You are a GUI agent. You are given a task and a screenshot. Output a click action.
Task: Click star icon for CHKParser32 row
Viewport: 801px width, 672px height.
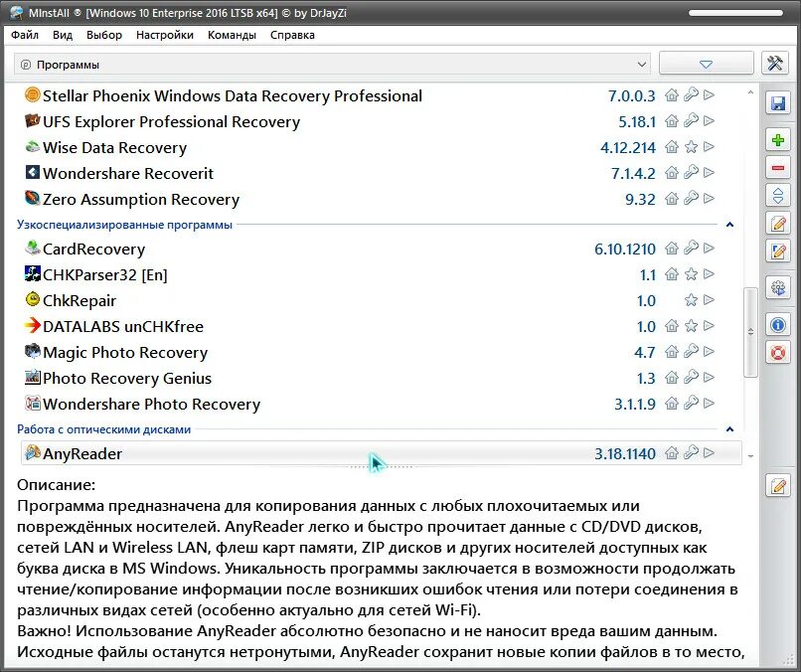(691, 274)
